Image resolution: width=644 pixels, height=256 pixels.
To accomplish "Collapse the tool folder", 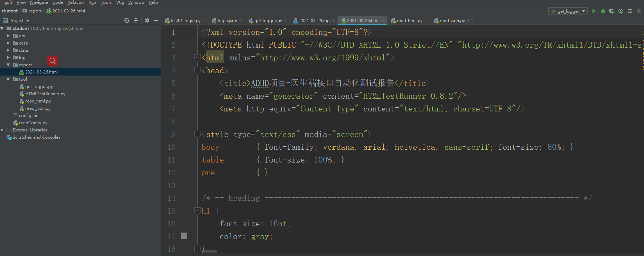I will 8,79.
